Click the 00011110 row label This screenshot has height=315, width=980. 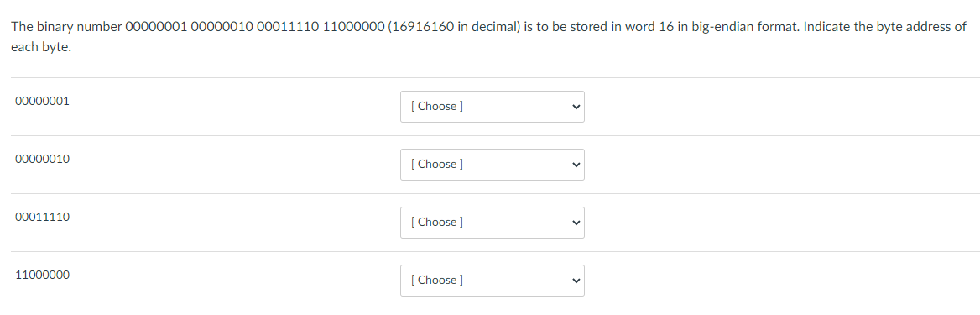pos(43,218)
